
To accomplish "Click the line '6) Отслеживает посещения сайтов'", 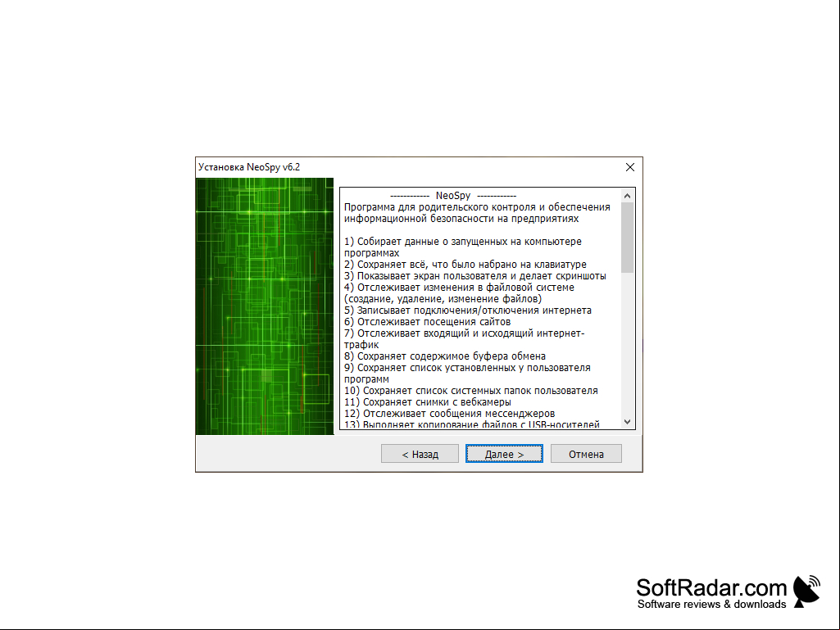I will (427, 322).
